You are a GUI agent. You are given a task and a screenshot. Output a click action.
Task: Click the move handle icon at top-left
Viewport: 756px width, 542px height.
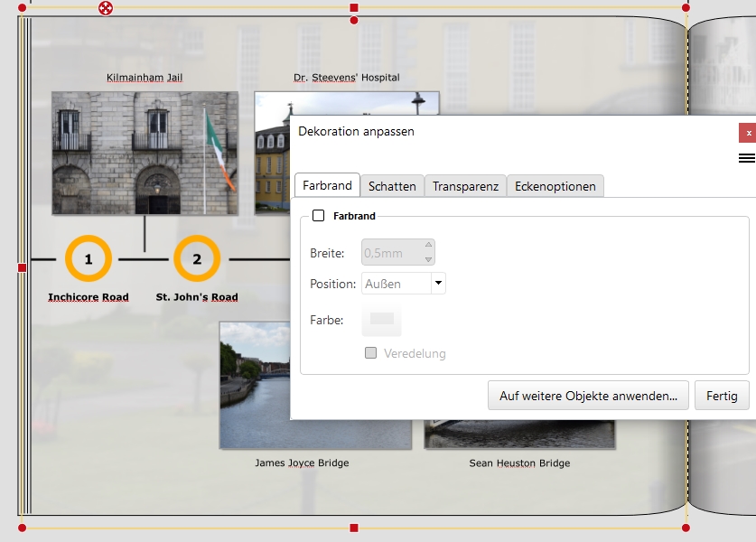pos(106,8)
